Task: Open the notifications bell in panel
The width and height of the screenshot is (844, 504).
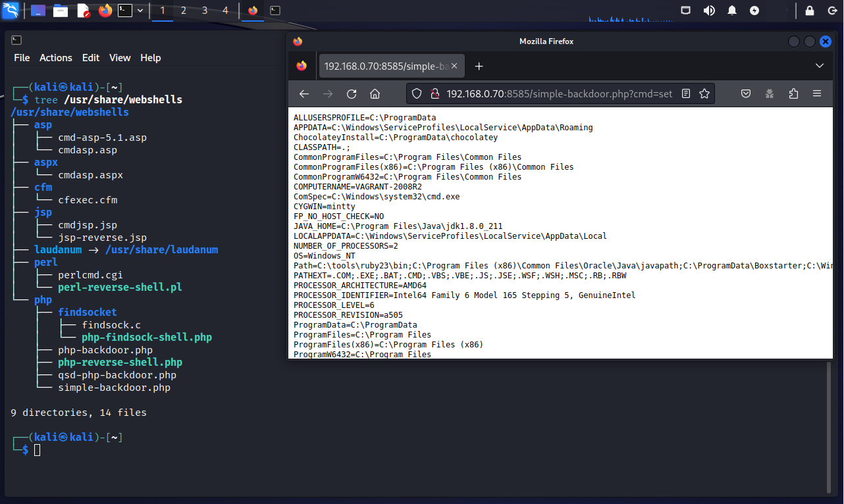Action: tap(731, 11)
